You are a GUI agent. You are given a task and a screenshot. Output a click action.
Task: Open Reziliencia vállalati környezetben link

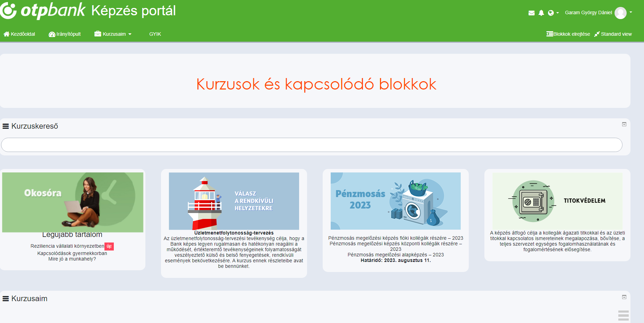pos(67,246)
